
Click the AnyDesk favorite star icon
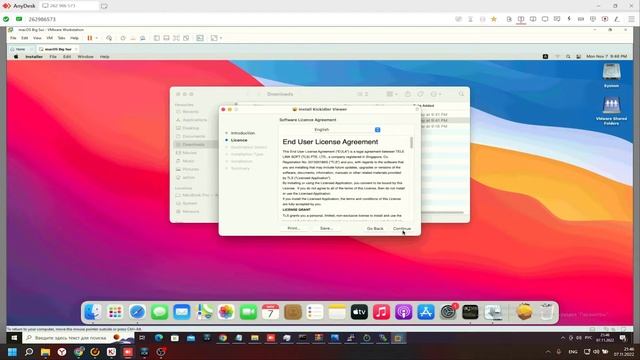point(494,19)
